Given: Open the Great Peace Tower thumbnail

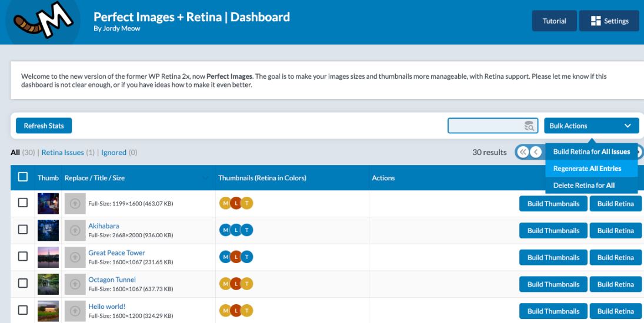Looking at the screenshot, I should click(x=48, y=257).
